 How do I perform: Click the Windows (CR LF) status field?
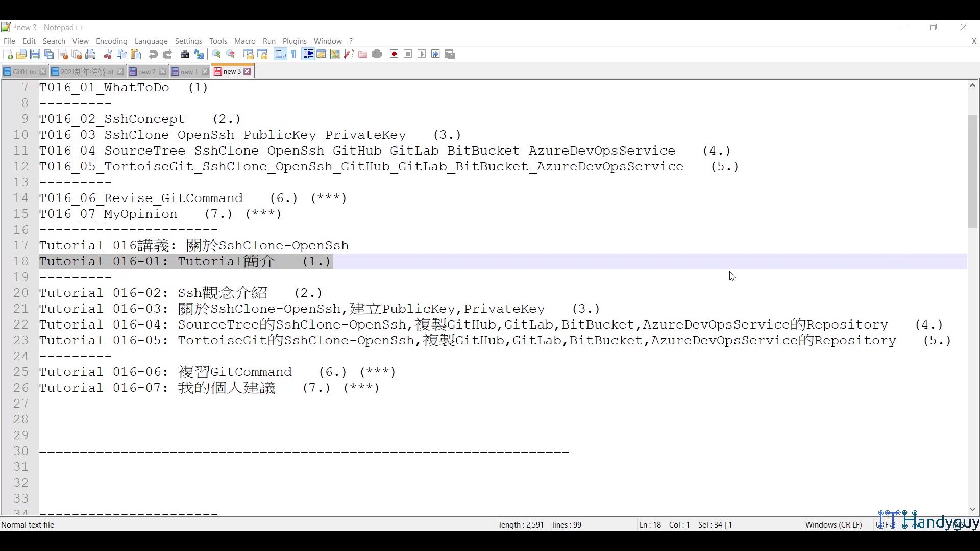833,525
